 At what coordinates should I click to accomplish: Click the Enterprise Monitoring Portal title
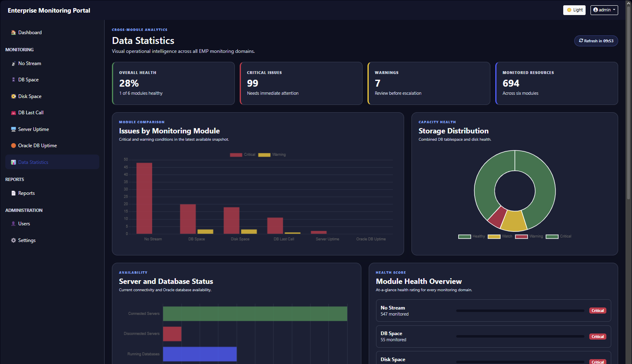click(49, 11)
